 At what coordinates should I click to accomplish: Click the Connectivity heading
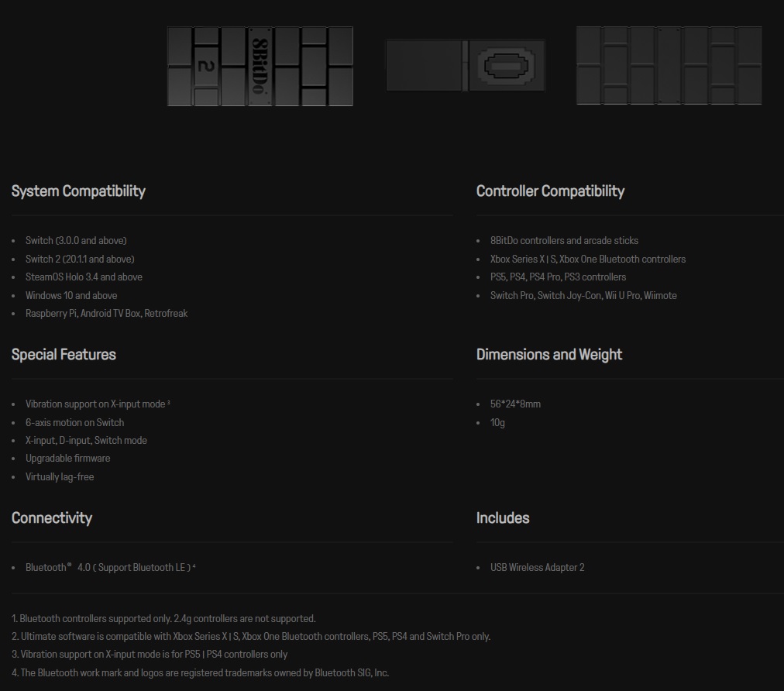pos(52,518)
